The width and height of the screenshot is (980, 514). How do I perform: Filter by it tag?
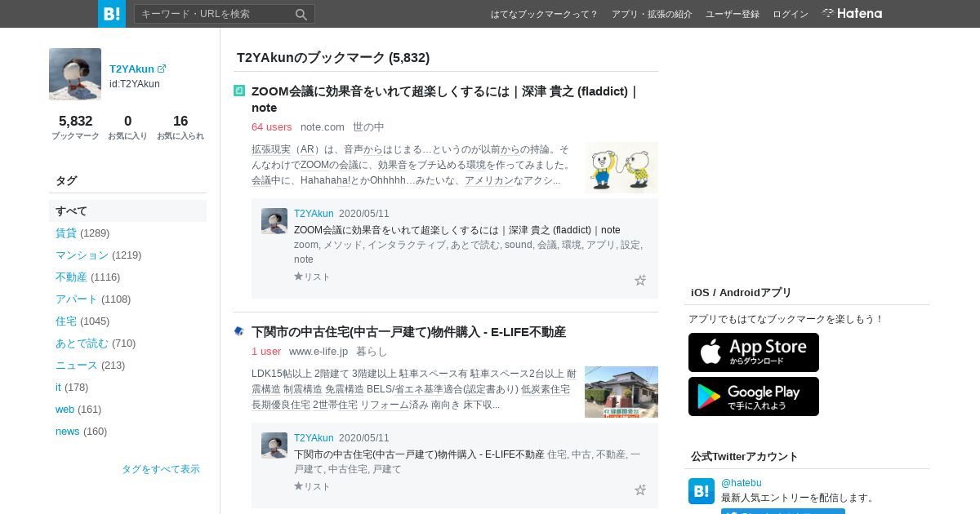(58, 387)
